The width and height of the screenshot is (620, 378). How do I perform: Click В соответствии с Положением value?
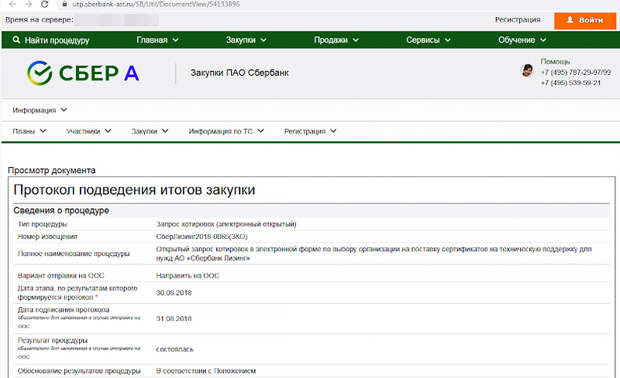(x=206, y=371)
